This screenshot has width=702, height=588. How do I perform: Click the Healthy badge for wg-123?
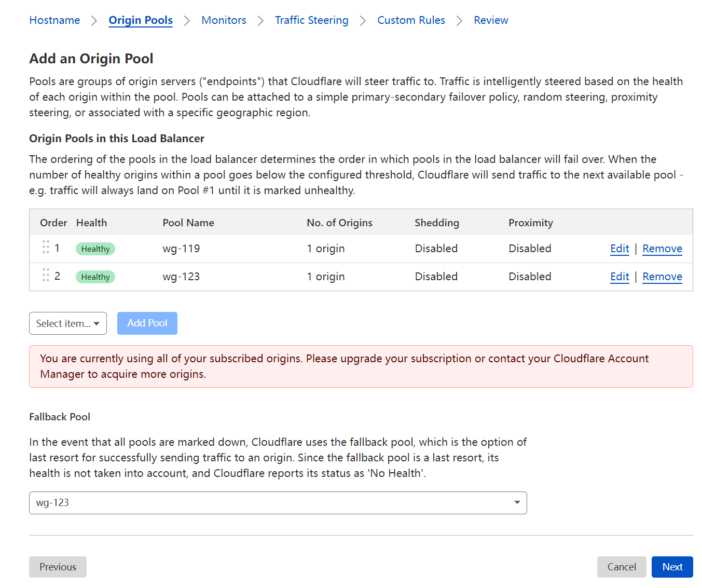coord(95,277)
